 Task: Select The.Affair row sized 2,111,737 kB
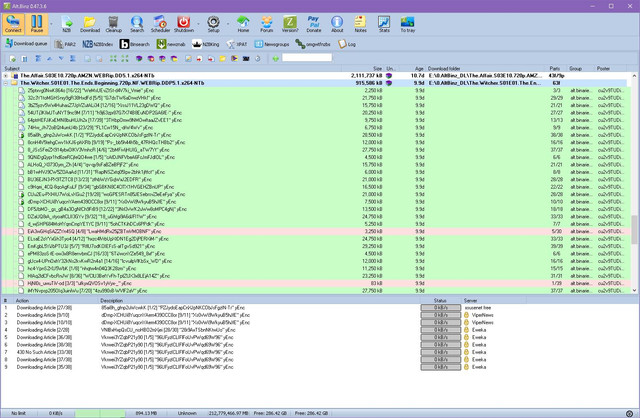pos(316,76)
